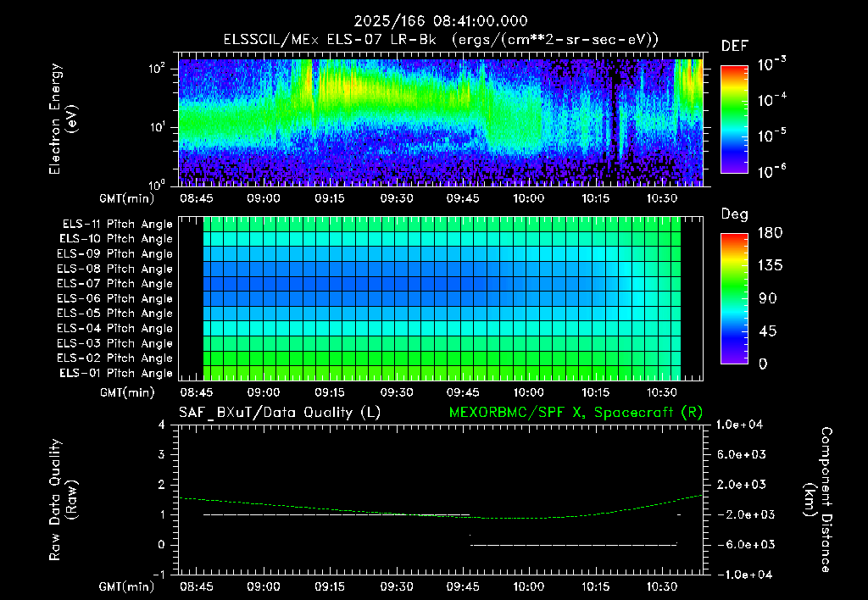Click the 'ELS-06 Pitch Angle' row label
Viewport: 868px width, 600px height.
[x=115, y=298]
